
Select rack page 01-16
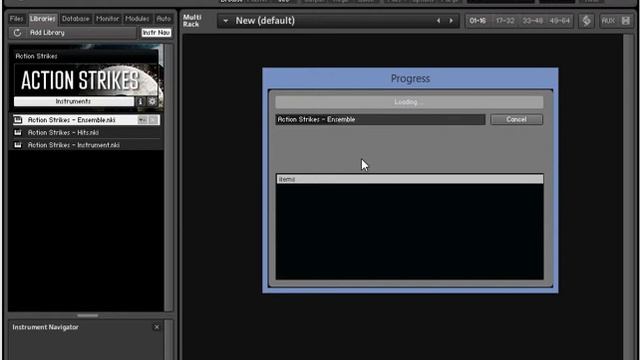[x=478, y=21]
